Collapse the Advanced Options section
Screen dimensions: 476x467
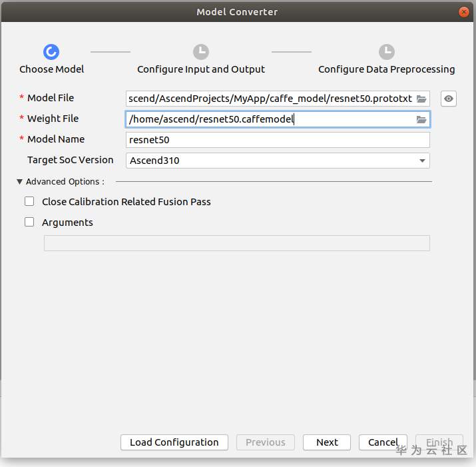20,181
